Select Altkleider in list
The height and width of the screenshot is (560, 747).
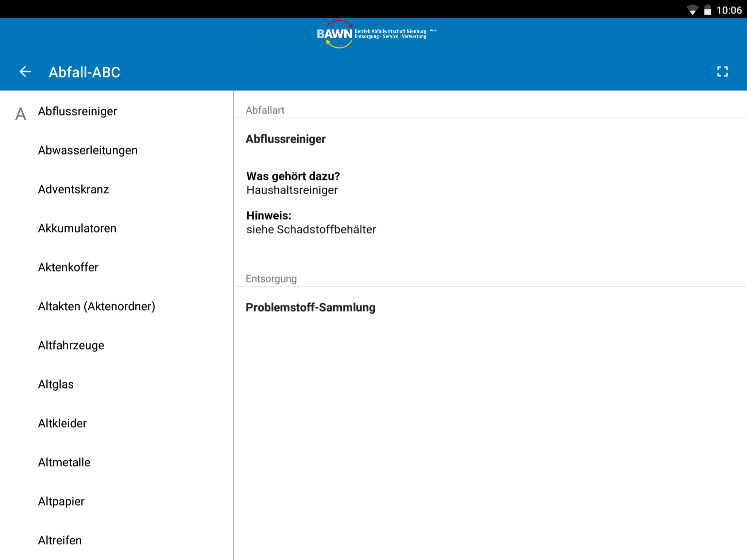62,423
